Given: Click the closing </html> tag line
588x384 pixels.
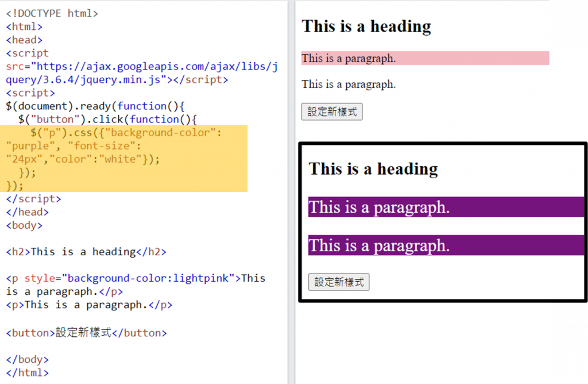Looking at the screenshot, I should (x=28, y=373).
